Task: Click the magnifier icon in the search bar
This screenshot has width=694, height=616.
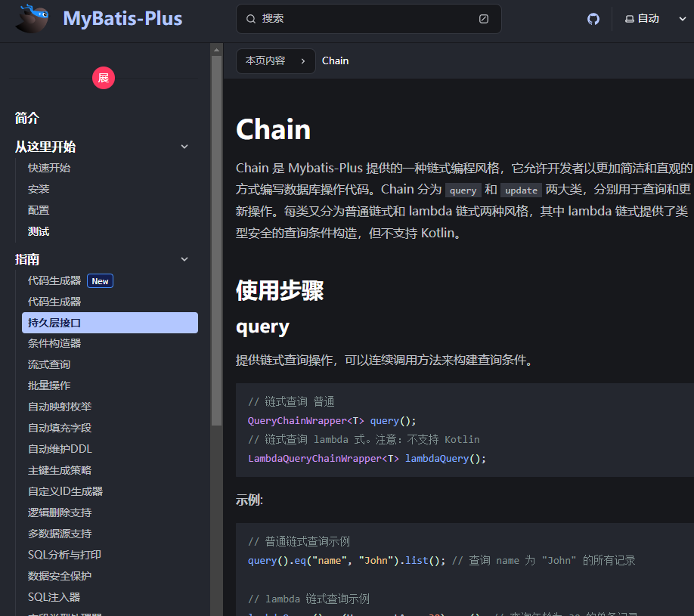Action: pos(250,18)
